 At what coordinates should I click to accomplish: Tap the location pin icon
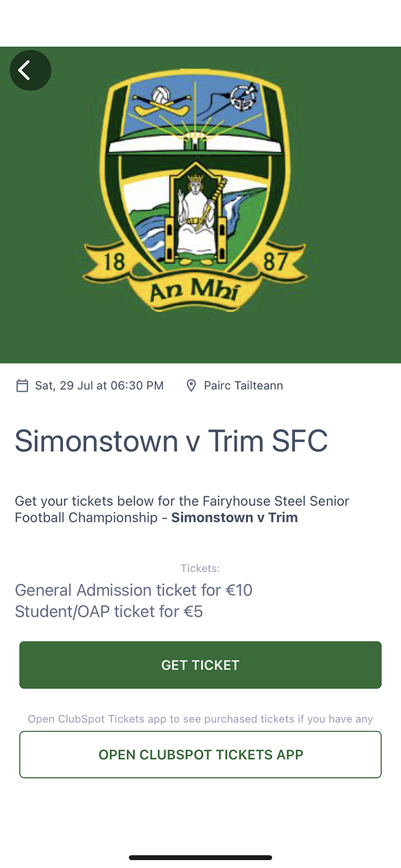[x=191, y=386]
